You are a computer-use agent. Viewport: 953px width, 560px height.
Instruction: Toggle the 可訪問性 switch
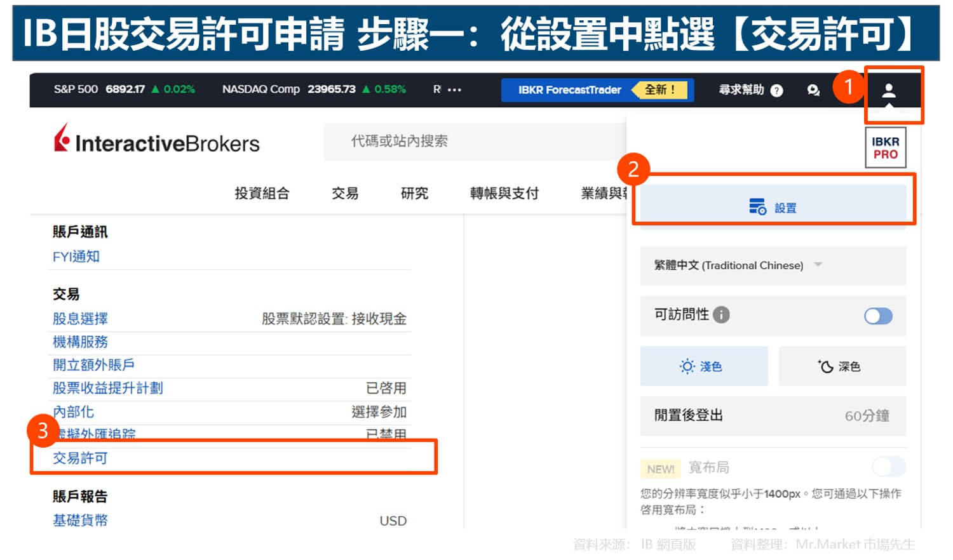tap(878, 316)
